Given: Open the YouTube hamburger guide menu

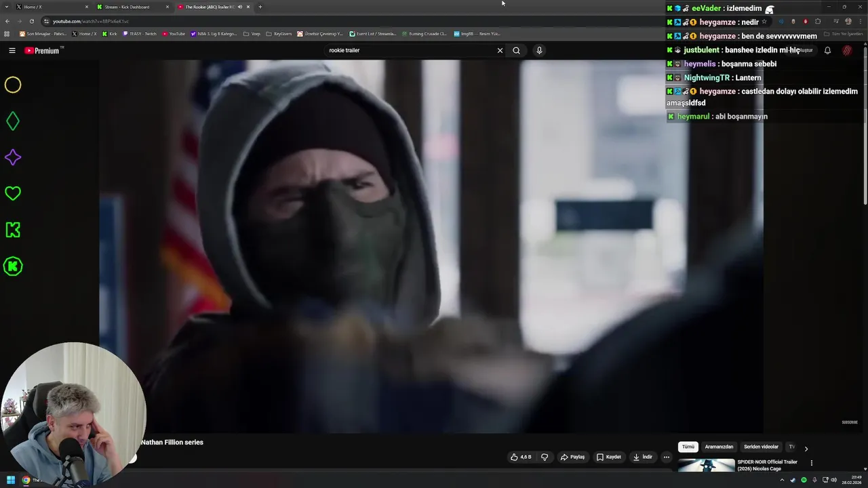Looking at the screenshot, I should [x=12, y=50].
